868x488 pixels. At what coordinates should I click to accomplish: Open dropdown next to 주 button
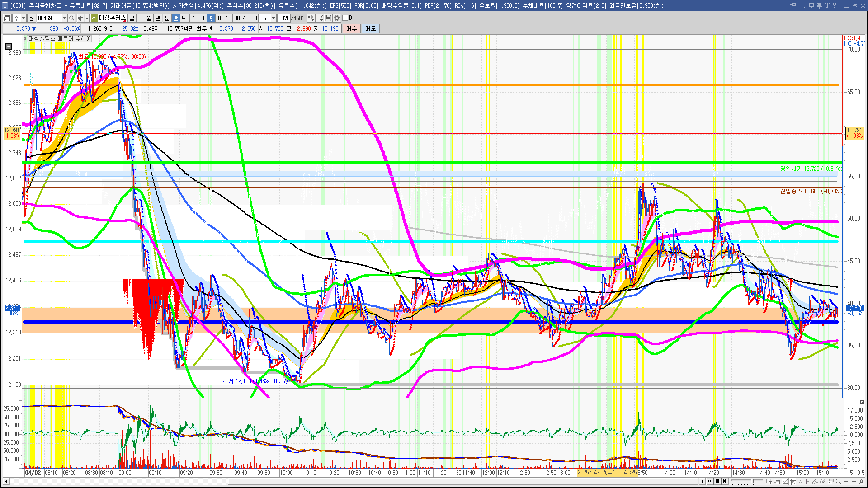23,18
